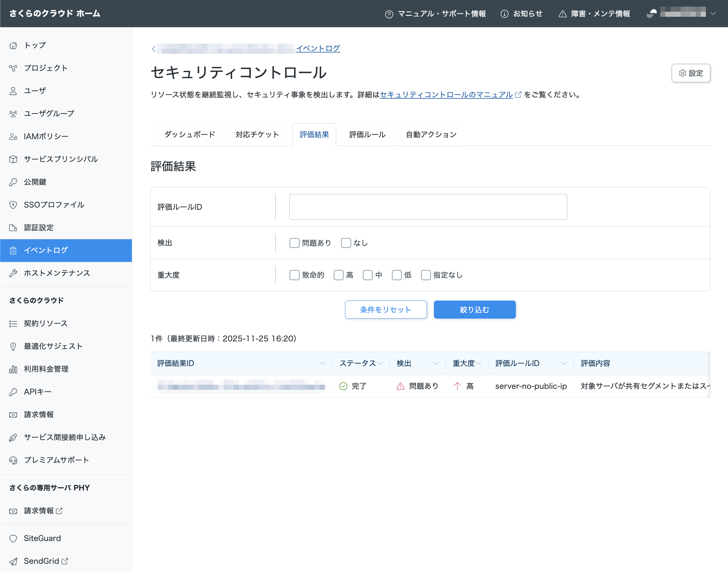Open the ステータス column sort chevron
728x572 pixels.
tap(379, 364)
